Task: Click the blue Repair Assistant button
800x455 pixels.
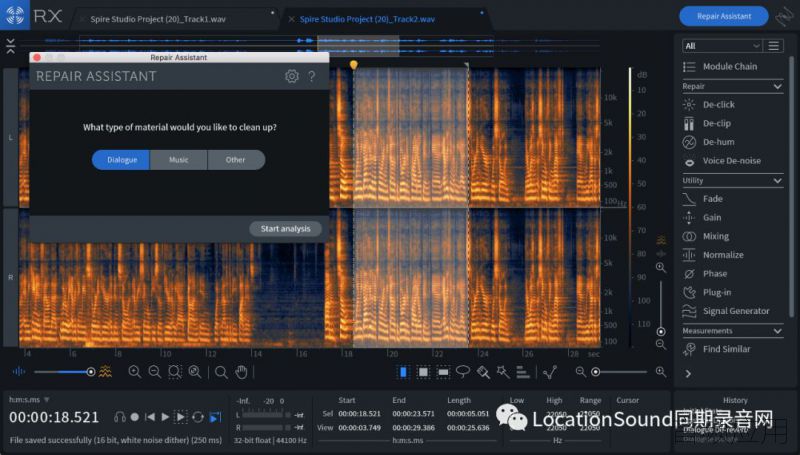Action: click(724, 16)
